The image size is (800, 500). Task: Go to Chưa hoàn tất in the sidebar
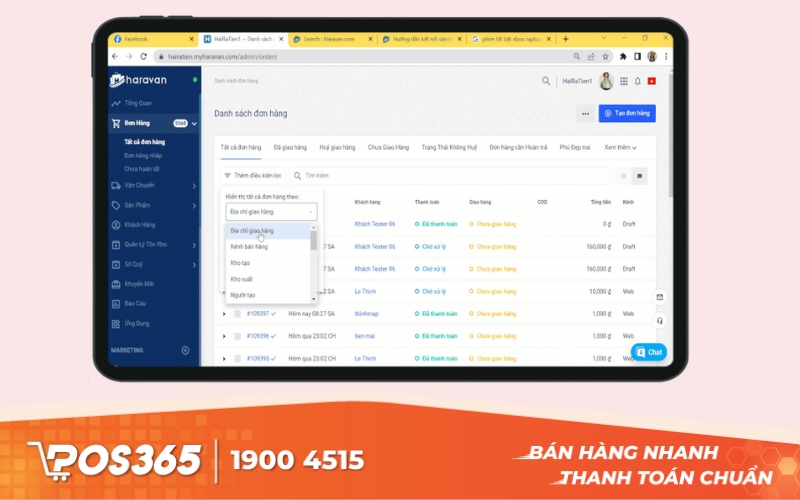click(142, 169)
